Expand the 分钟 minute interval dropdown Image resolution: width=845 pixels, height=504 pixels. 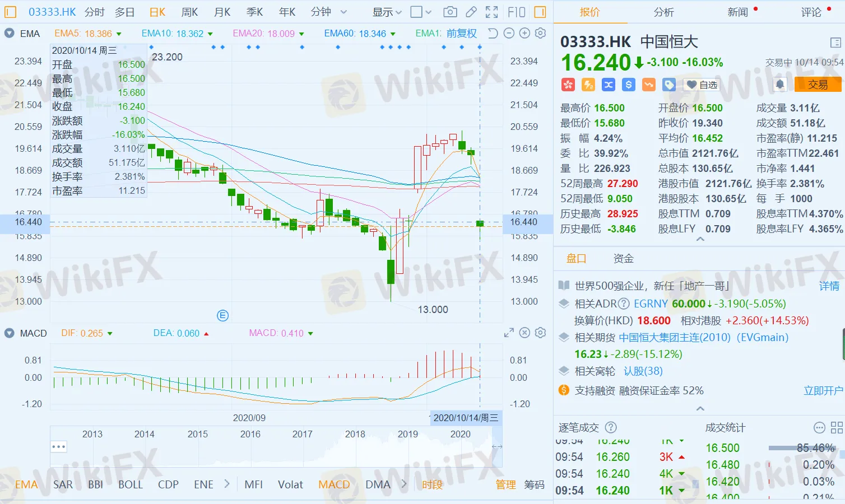click(x=343, y=12)
